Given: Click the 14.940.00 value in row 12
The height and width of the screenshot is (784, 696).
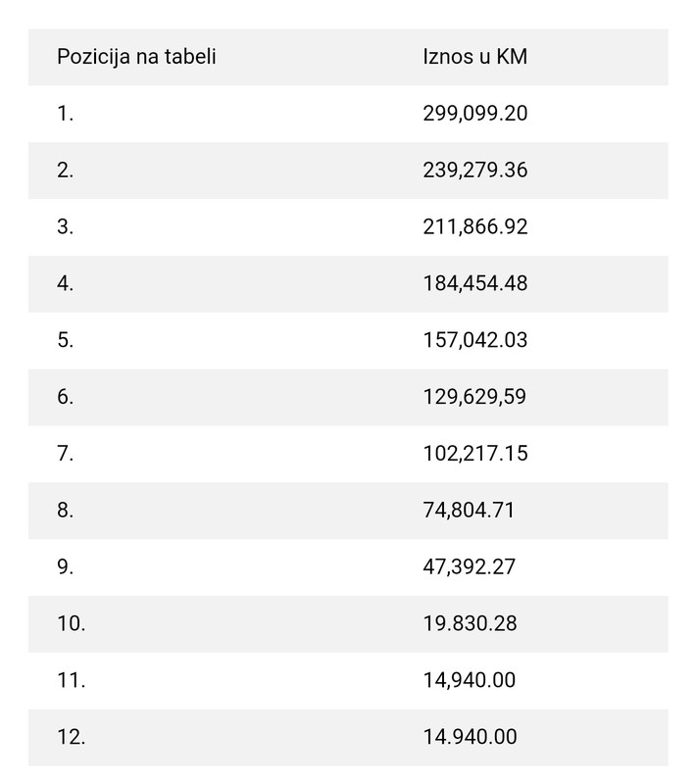Looking at the screenshot, I should coord(470,737).
